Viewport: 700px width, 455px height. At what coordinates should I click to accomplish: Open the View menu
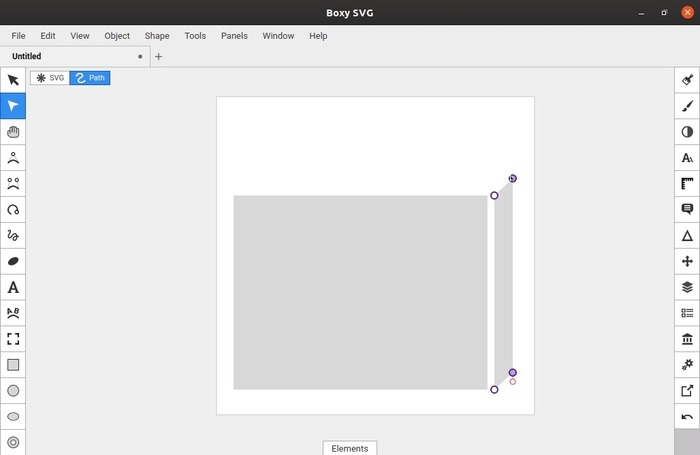tap(80, 36)
